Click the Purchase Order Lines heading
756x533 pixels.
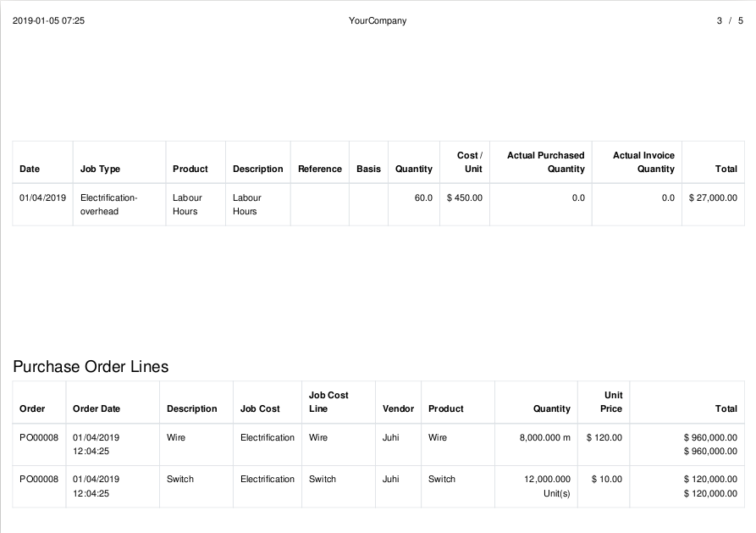pos(91,366)
